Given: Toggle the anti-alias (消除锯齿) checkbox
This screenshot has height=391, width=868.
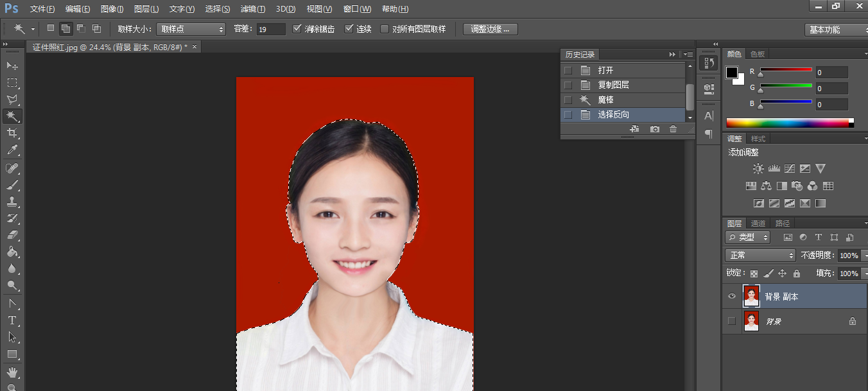Looking at the screenshot, I should [297, 29].
